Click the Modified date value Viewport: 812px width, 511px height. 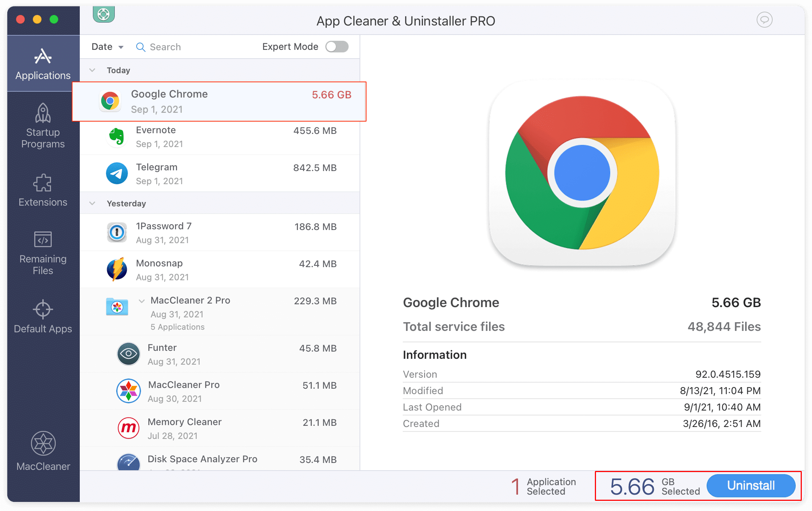(x=720, y=391)
